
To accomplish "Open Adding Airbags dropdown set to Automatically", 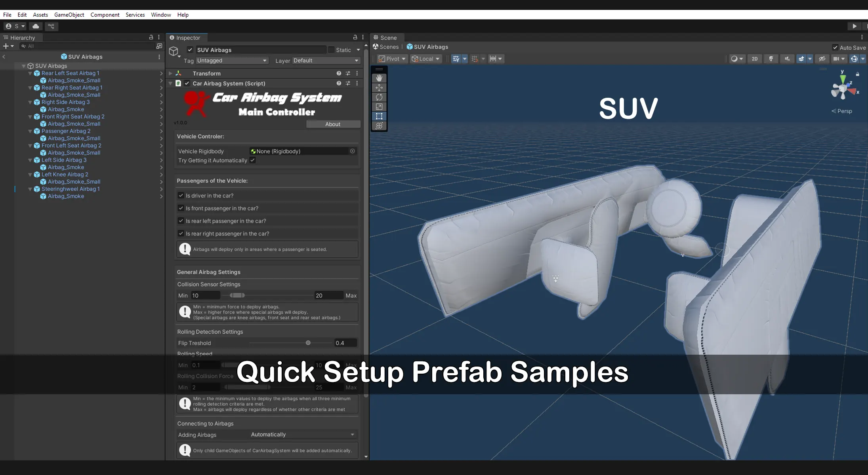I will pyautogui.click(x=303, y=434).
